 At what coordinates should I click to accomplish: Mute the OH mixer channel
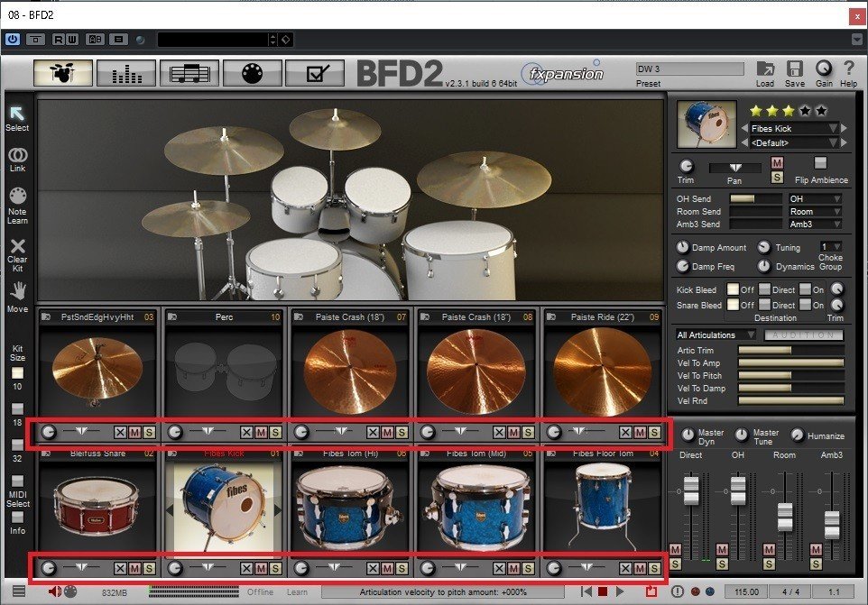click(722, 549)
